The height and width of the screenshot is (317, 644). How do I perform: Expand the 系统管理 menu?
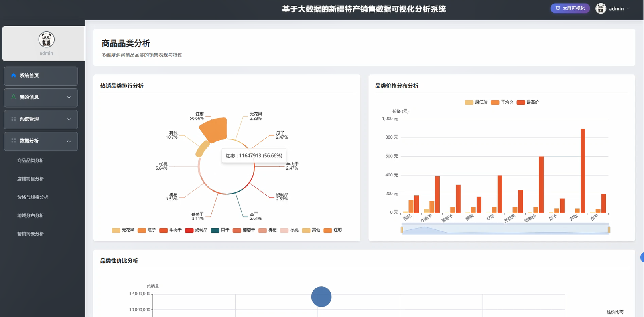point(41,119)
